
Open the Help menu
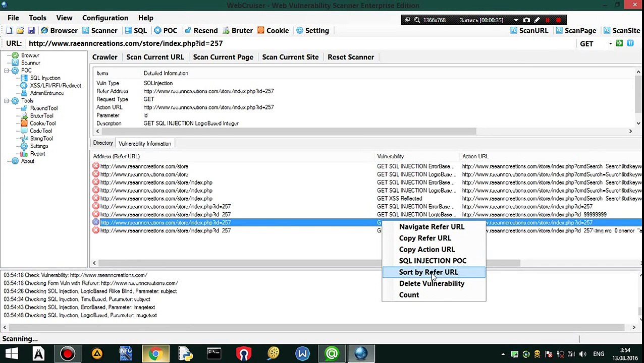pyautogui.click(x=145, y=18)
